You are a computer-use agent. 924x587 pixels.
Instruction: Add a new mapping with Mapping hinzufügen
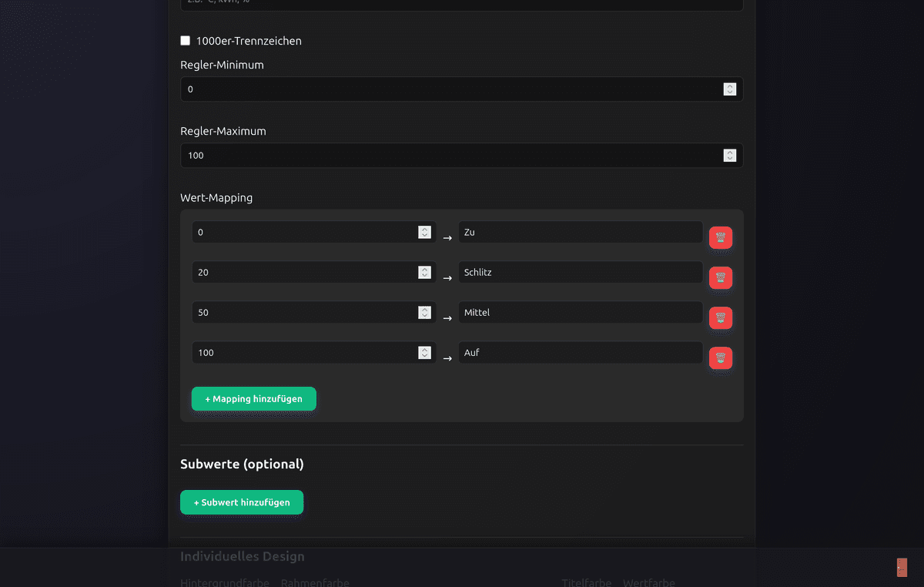[254, 399]
